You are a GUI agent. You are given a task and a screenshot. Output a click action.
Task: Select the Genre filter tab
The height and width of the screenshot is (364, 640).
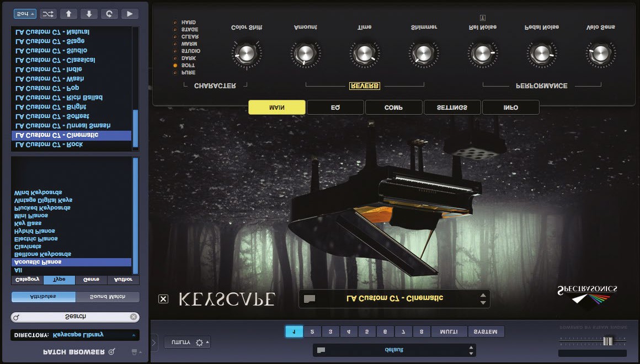(x=92, y=280)
